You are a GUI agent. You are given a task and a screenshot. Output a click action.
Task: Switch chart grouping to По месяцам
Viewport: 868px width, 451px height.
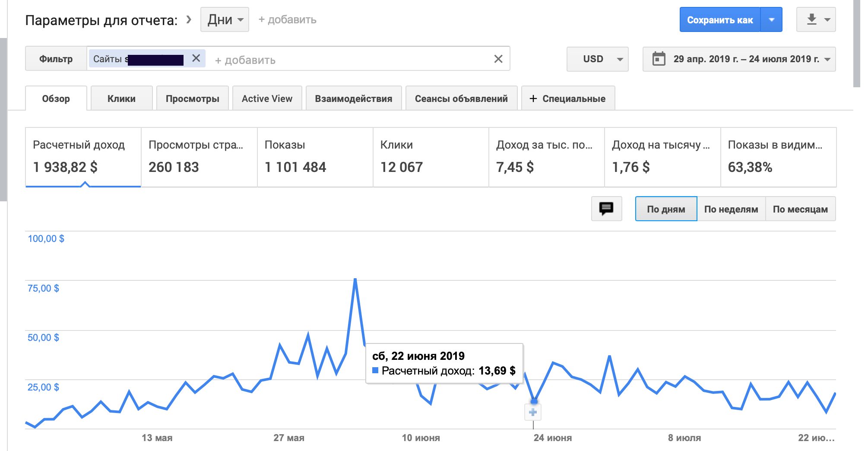[x=800, y=209]
